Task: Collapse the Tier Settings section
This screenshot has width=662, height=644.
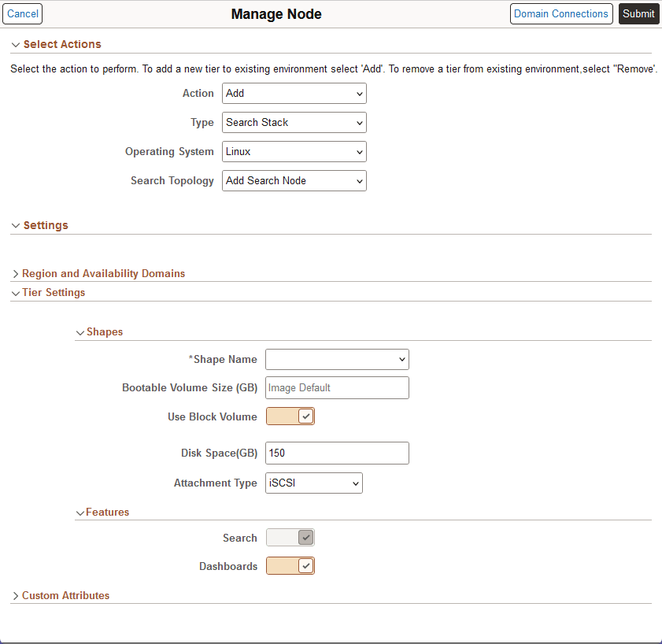Action: pos(16,292)
